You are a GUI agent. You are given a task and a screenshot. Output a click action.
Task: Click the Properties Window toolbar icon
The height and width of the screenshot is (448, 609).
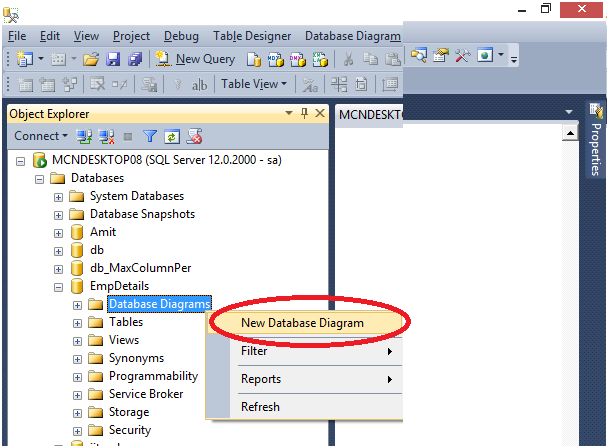pyautogui.click(x=441, y=55)
